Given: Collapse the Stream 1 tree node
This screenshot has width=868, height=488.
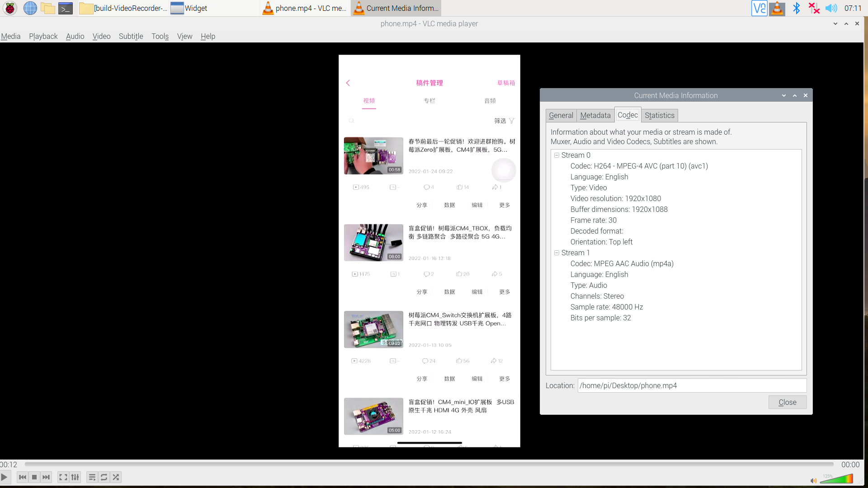Looking at the screenshot, I should point(557,253).
